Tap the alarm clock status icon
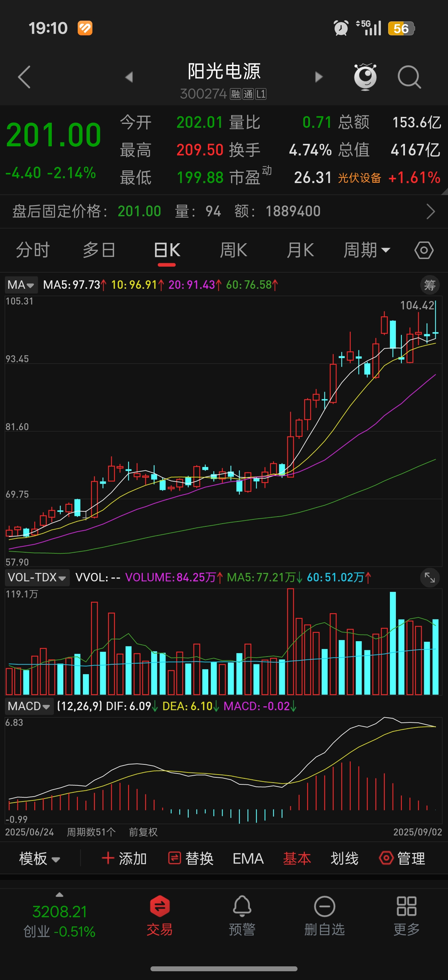Viewport: 448px width, 980px height. coord(341,28)
